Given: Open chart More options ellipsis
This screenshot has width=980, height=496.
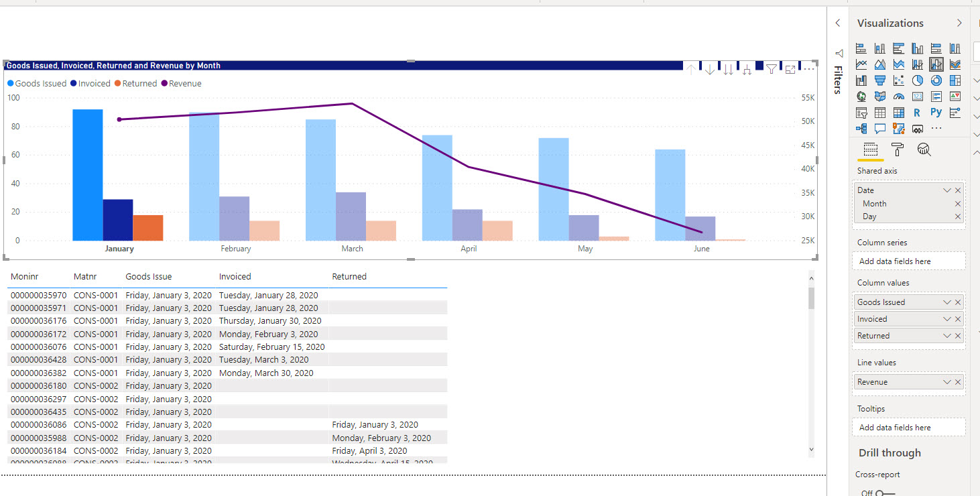Looking at the screenshot, I should coord(808,69).
